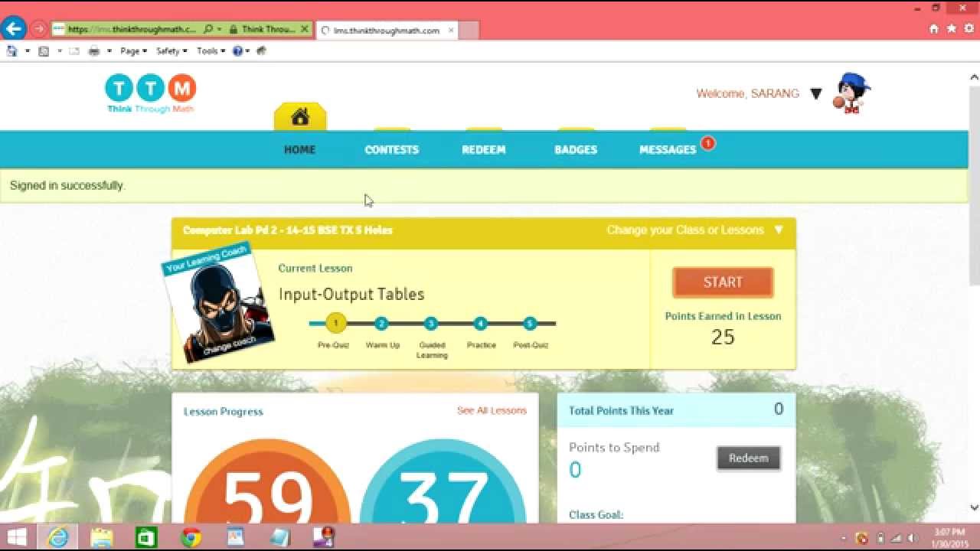
Task: Click the Signed in successfully message
Action: coord(67,186)
